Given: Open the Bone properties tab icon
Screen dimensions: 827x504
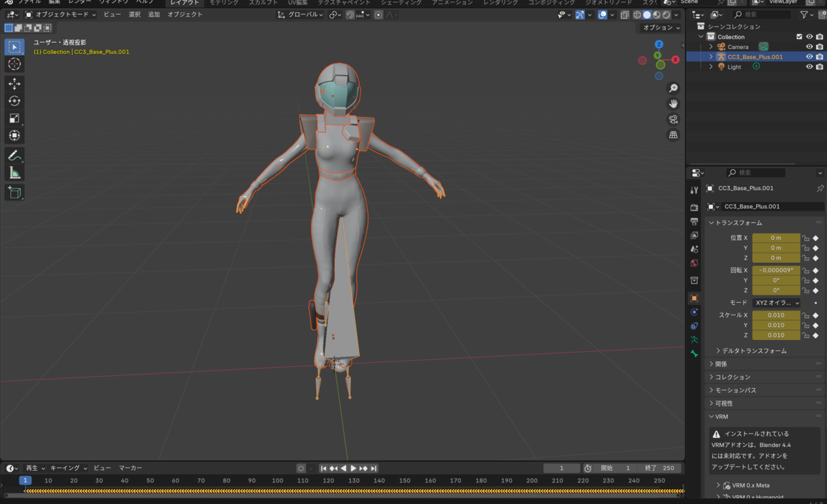Looking at the screenshot, I should pos(694,354).
